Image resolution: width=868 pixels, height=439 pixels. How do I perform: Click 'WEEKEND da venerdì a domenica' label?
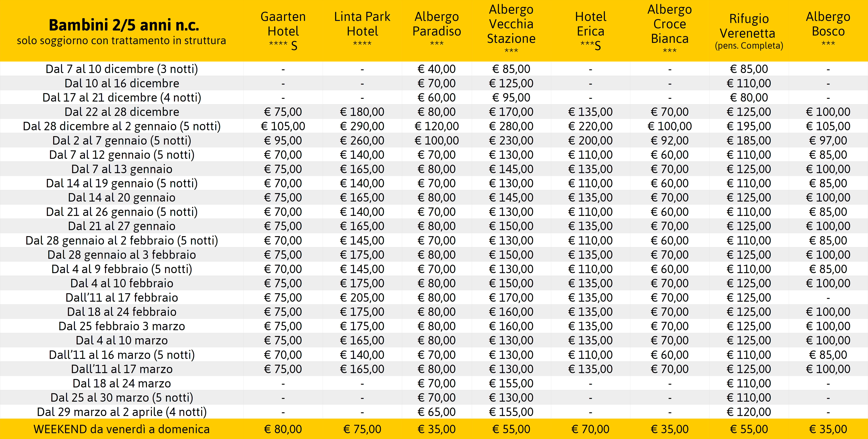[122, 429]
